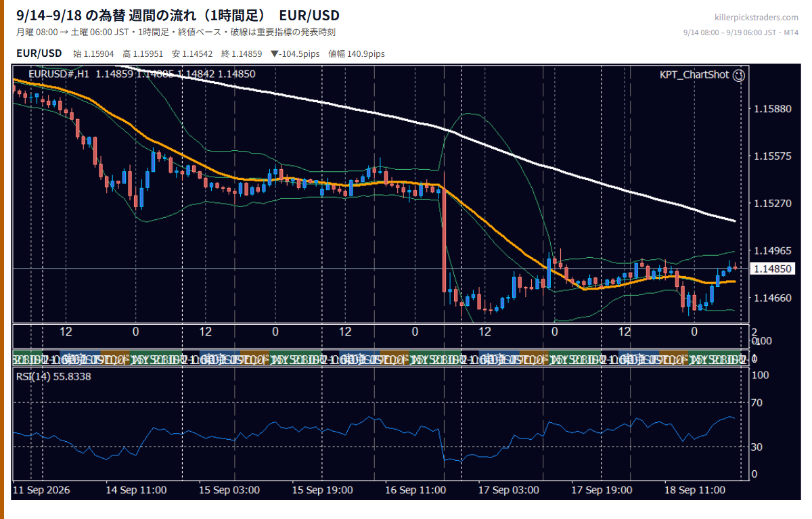Click the open price '始 1.15904'
The width and height of the screenshot is (812, 519).
point(94,54)
